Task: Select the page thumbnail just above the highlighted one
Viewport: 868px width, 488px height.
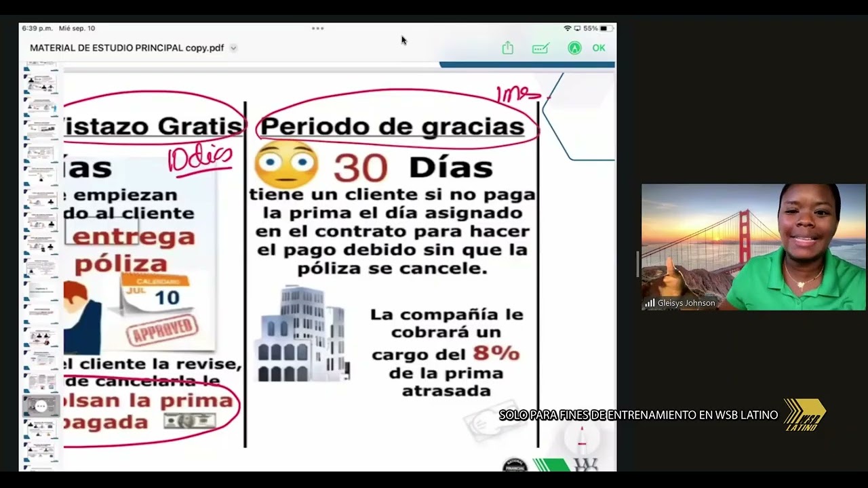Action: click(41, 383)
